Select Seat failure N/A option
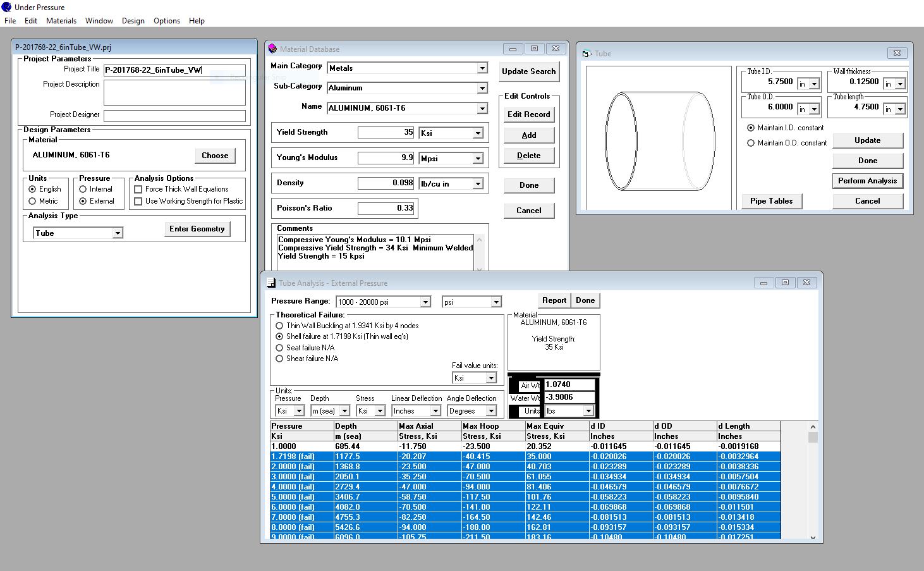The height and width of the screenshot is (571, 924). tap(279, 348)
